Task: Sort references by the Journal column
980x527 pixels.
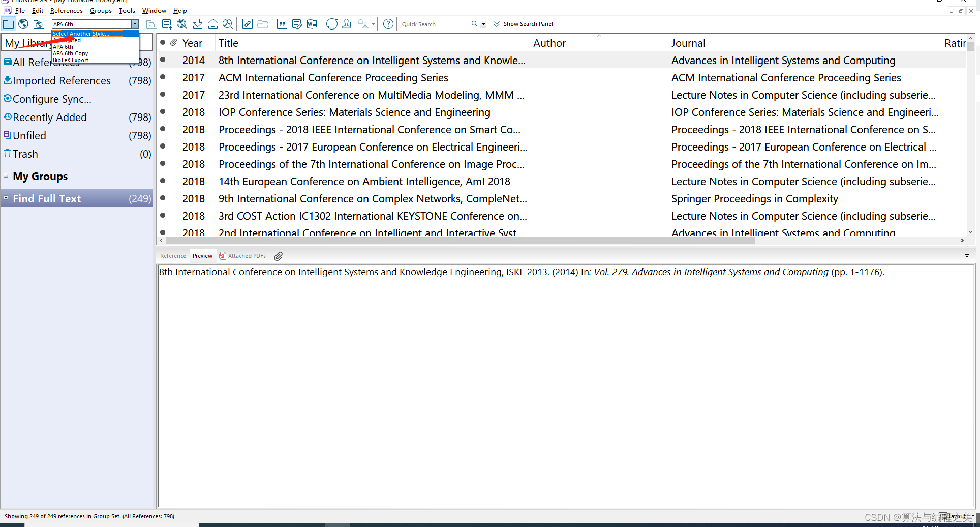Action: (x=805, y=43)
